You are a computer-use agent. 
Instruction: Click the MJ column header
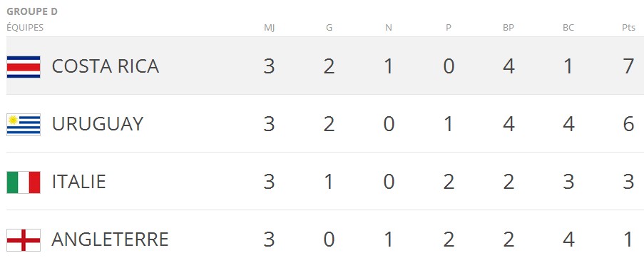(x=270, y=28)
